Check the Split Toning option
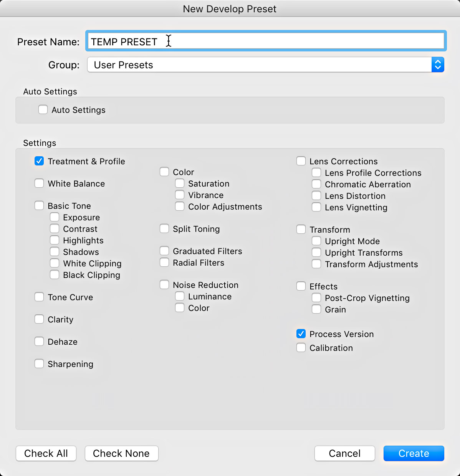Image resolution: width=460 pixels, height=476 pixels. tap(164, 228)
